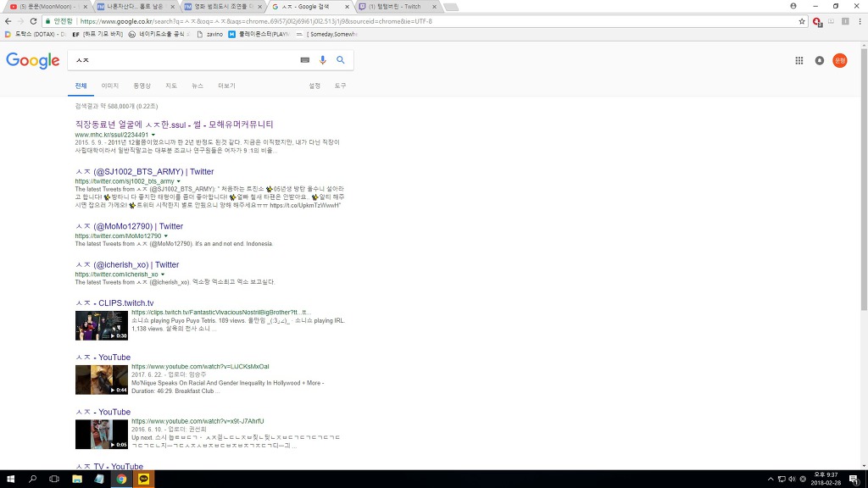Switch to the 동영상 videos tab
The width and height of the screenshot is (868, 488).
click(x=142, y=86)
